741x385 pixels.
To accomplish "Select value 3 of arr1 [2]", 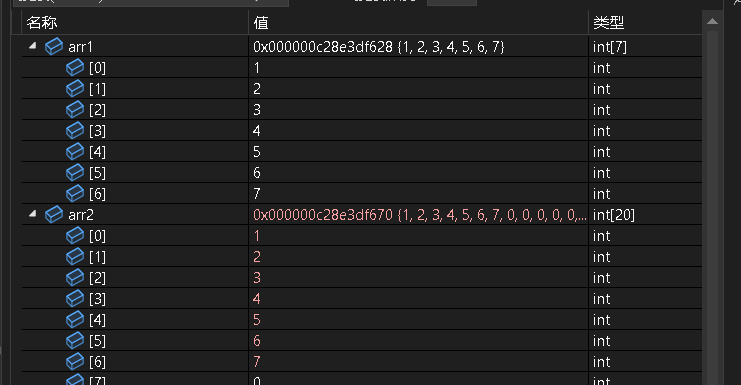I will 257,110.
